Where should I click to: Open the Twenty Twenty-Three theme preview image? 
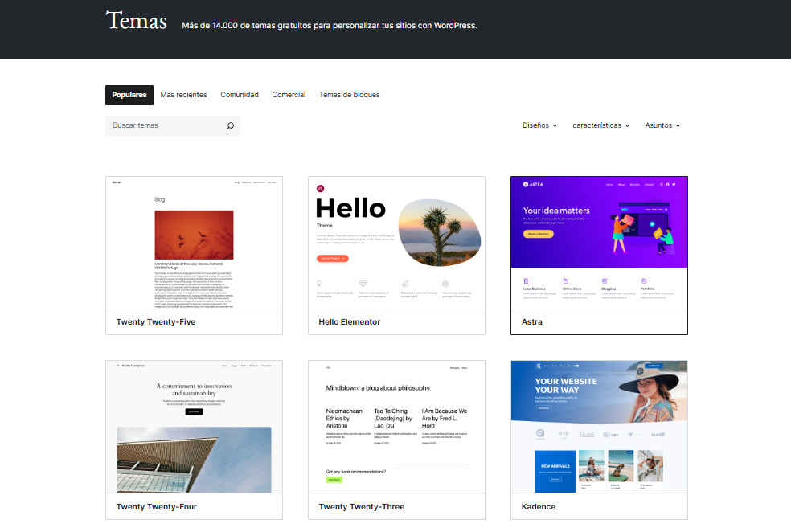[396, 427]
